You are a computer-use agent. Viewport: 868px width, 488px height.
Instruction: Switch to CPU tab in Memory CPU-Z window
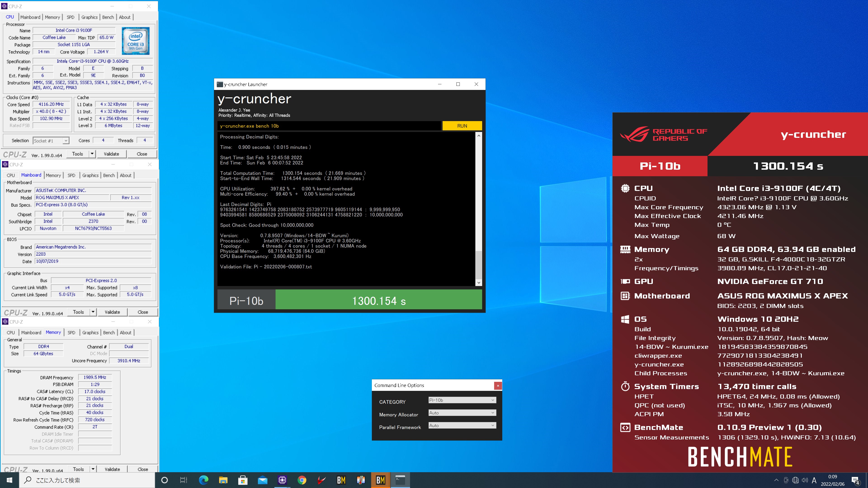[x=11, y=332]
